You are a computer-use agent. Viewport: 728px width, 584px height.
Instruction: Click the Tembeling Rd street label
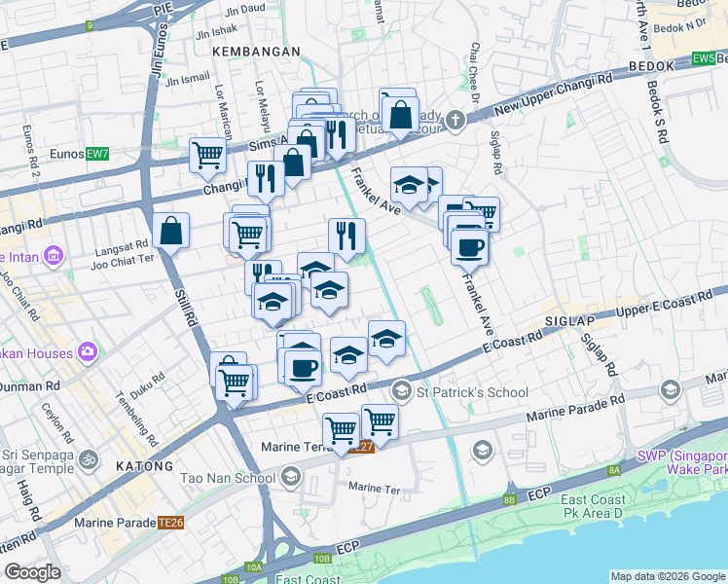click(x=136, y=419)
